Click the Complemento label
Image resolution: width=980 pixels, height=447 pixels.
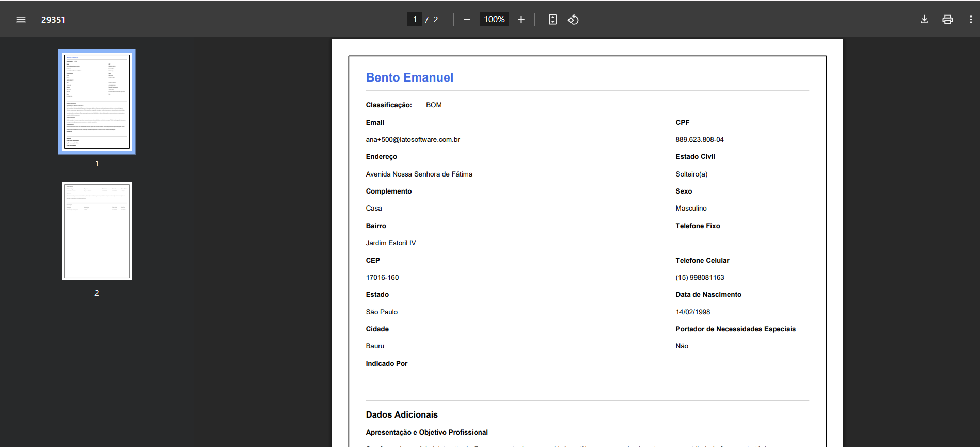pyautogui.click(x=389, y=191)
